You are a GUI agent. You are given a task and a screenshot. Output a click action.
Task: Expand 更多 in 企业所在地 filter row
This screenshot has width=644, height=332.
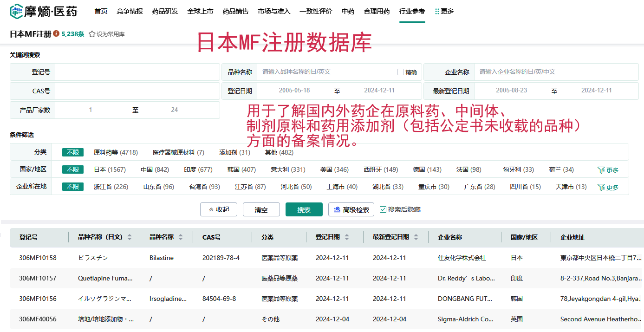608,187
